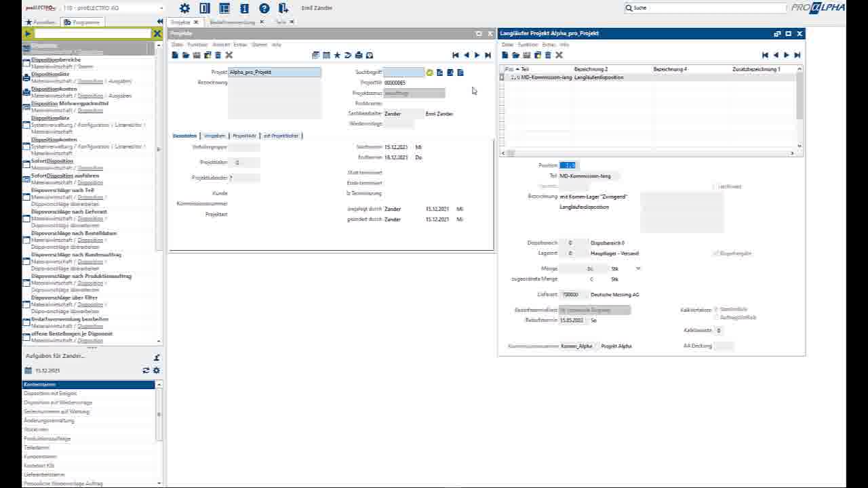Open Funktion menu in Langläufer window
Screen dimensions: 868x488
[x=528, y=45]
